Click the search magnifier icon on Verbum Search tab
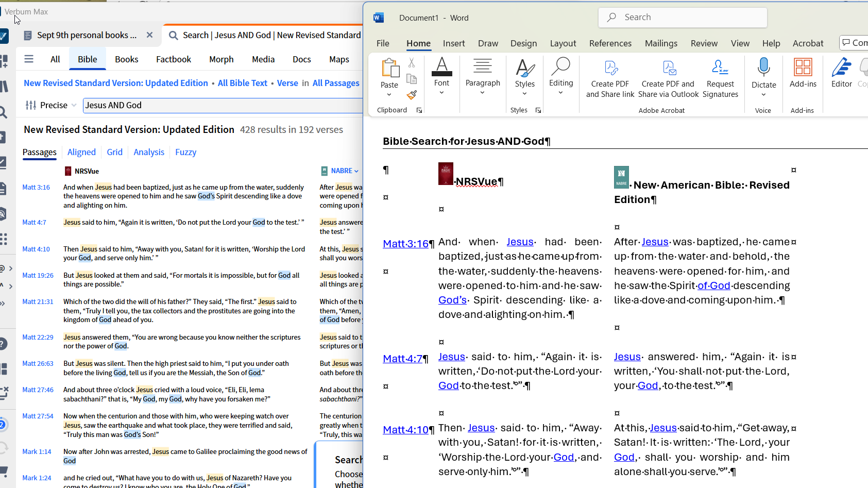Screen dimensions: 868x488 [174, 35]
